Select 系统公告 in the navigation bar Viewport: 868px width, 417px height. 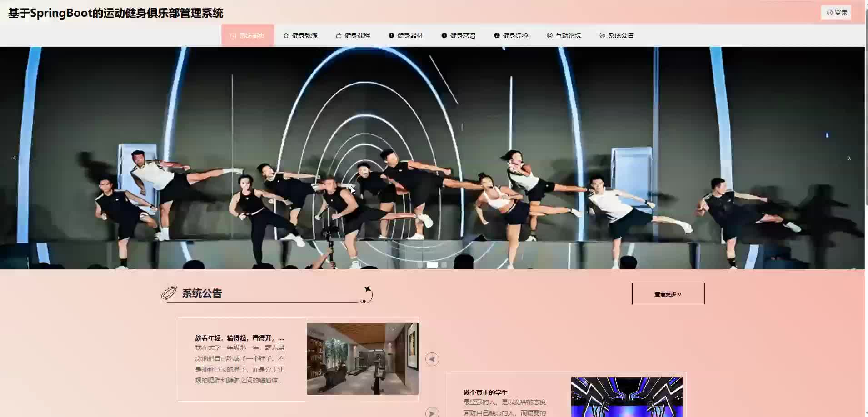tap(616, 35)
